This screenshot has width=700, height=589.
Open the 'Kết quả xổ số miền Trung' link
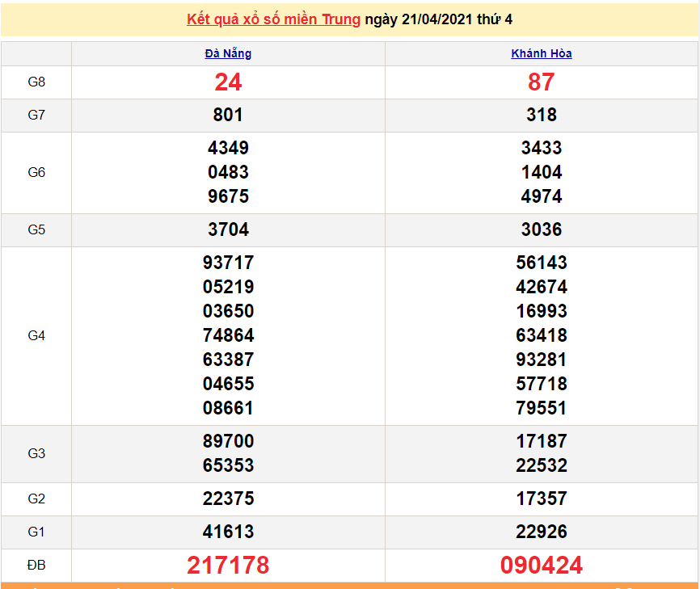273,19
